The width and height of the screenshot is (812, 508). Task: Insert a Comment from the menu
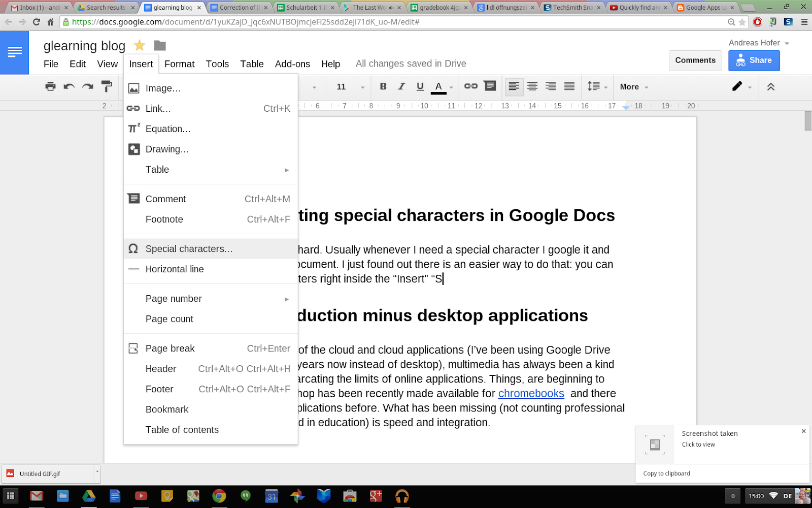[211, 199]
